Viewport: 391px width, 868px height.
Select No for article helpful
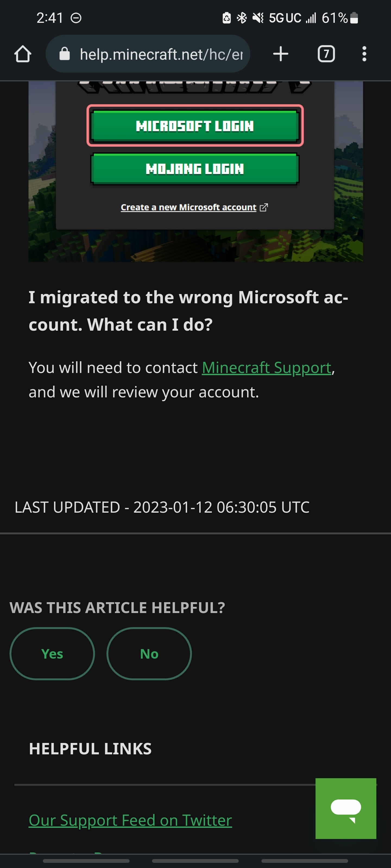(x=149, y=654)
